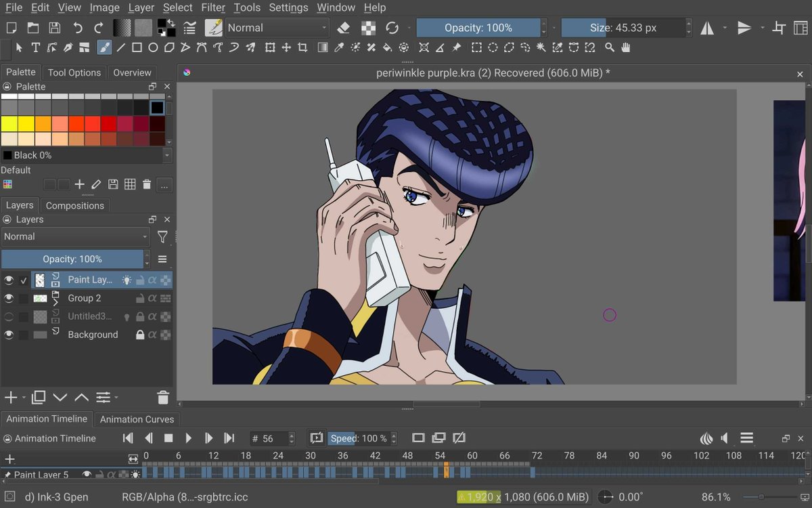Viewport: 812px width, 508px height.
Task: Select the Contiguous Selection magic wand tool
Action: 541,47
